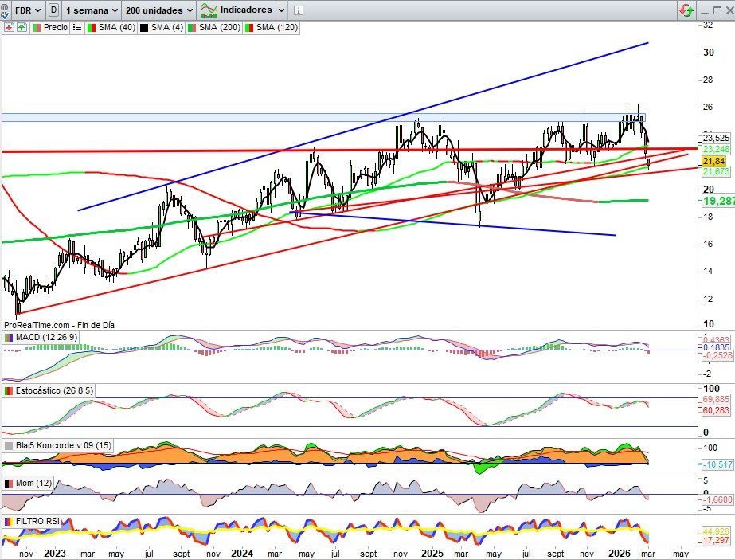Screen dimensions: 735x560
Task: Click the 2026 year label on time axis
Action: tap(620, 554)
